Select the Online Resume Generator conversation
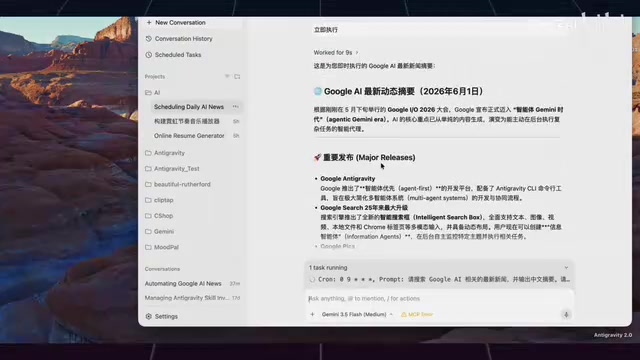This screenshot has height=360, width=640. (x=189, y=136)
